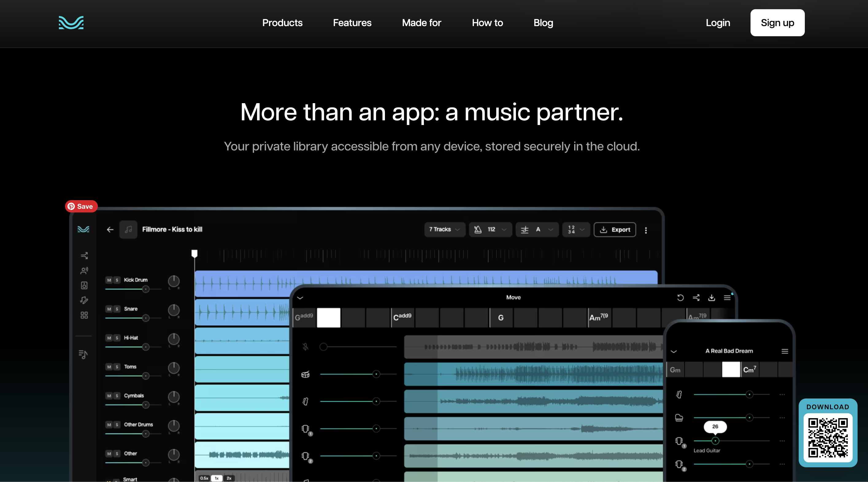Mute the Kick Drum track
This screenshot has height=482, width=868.
pyautogui.click(x=109, y=280)
